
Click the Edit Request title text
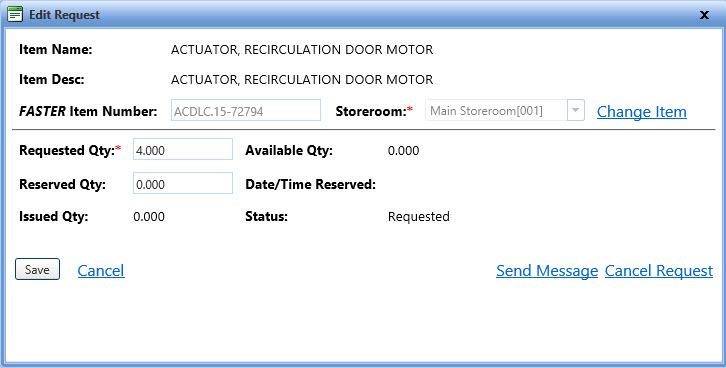tap(64, 15)
